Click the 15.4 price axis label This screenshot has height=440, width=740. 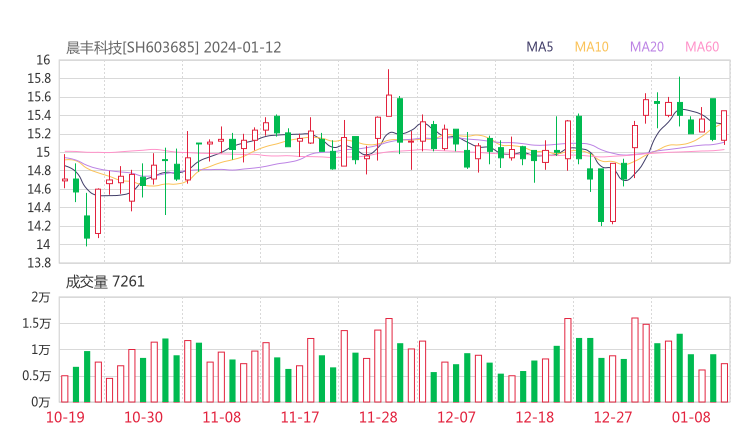pos(39,115)
